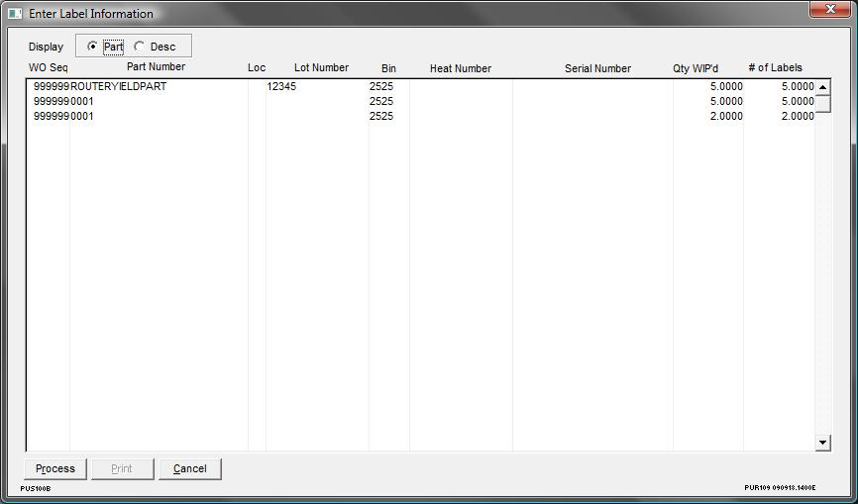Click the # of Labels column header
The image size is (858, 504).
point(776,67)
